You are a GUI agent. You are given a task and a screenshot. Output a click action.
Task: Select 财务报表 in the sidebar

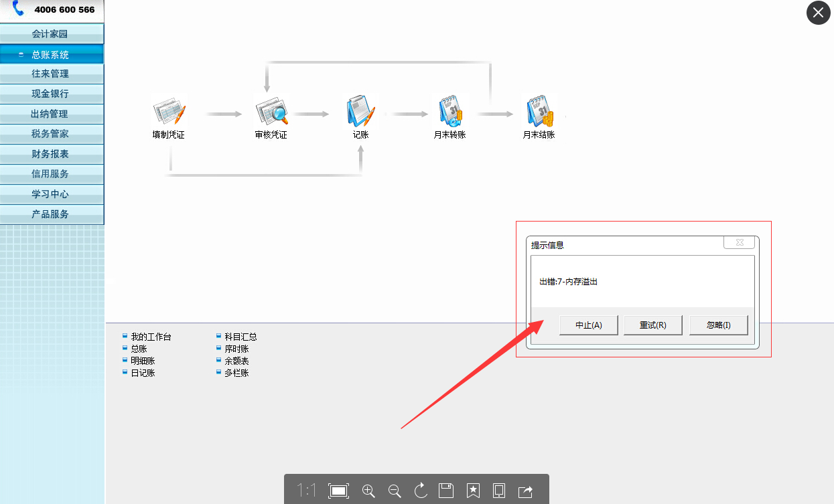51,154
